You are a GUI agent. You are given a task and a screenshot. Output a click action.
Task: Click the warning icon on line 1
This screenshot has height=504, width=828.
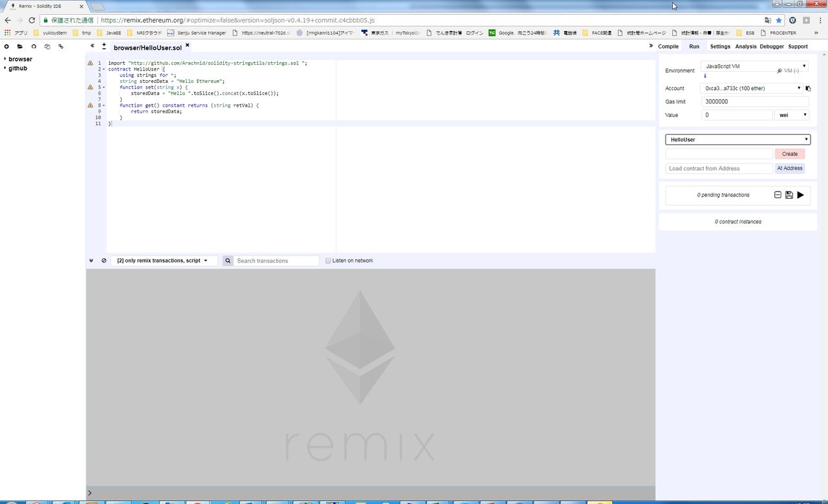tap(90, 63)
